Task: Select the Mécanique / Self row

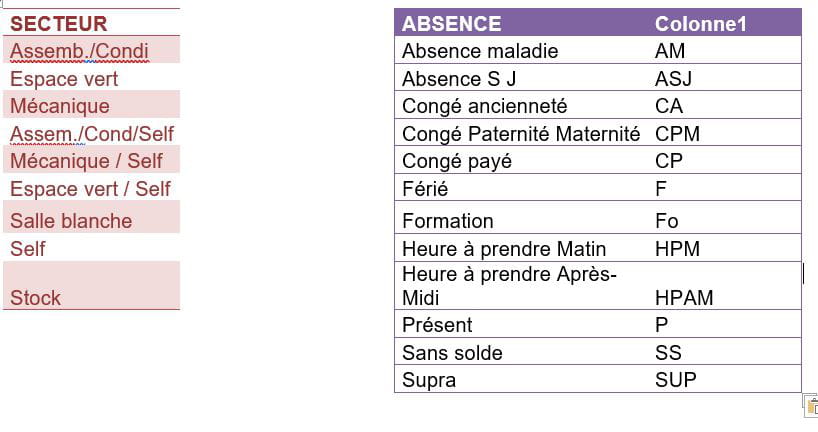Action: [91, 159]
